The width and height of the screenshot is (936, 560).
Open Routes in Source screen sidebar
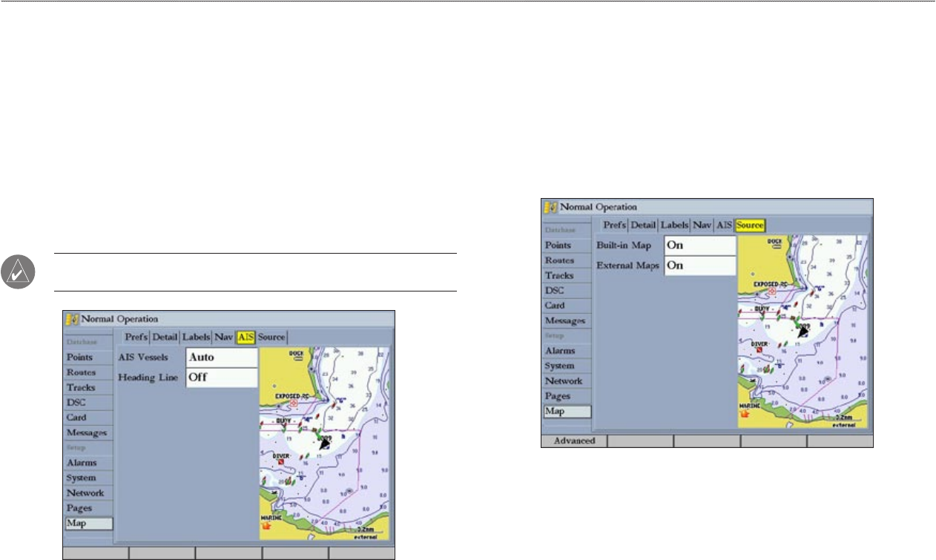tap(567, 260)
